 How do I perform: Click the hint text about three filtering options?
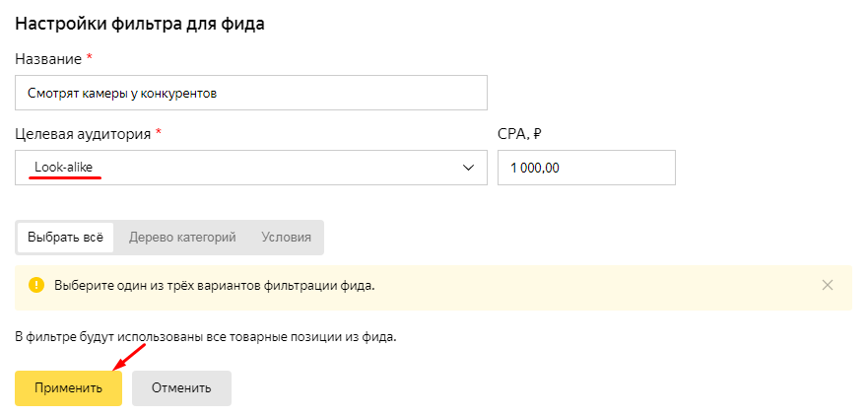tap(215, 286)
